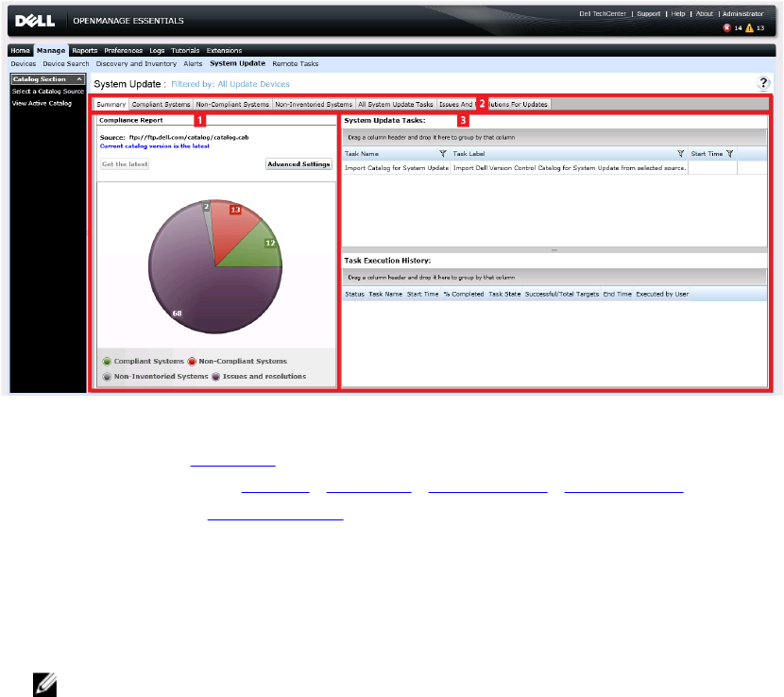Click the Advanced Settings button

click(298, 164)
